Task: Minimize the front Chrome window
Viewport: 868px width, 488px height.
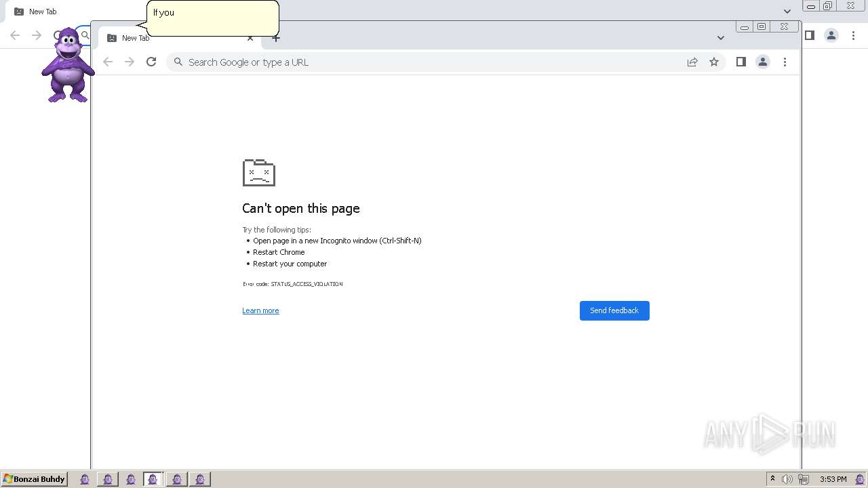Action: click(x=745, y=27)
